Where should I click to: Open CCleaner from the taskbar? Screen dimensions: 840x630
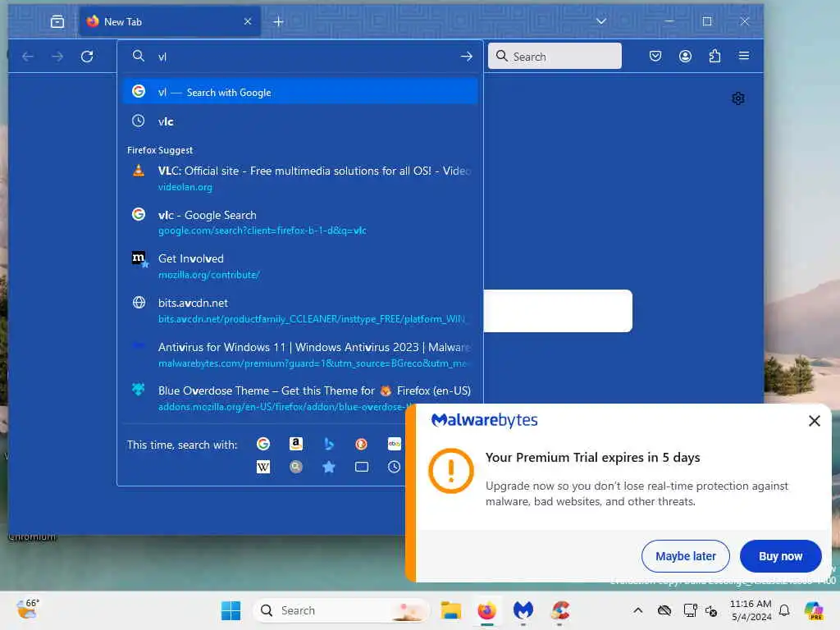pyautogui.click(x=559, y=610)
